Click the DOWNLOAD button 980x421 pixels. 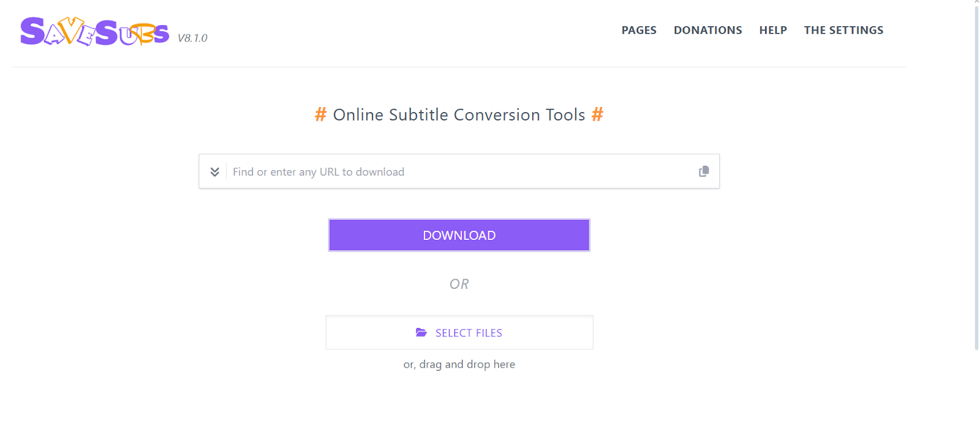(459, 235)
